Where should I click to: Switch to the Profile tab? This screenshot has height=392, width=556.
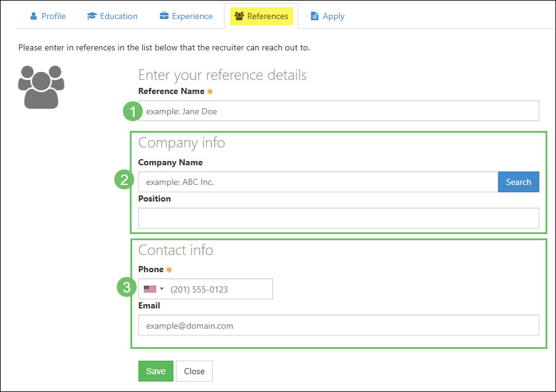coord(47,16)
